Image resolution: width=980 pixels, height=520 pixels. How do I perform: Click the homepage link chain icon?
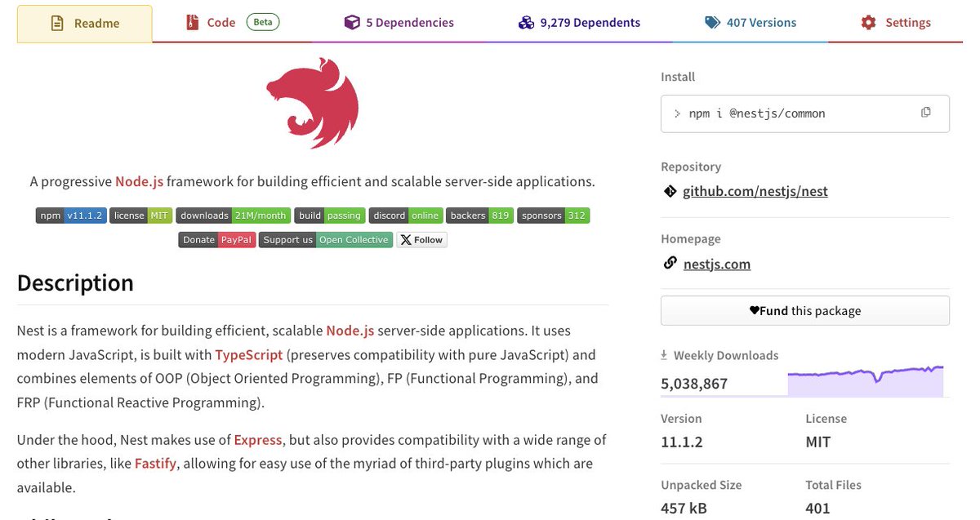pos(670,263)
